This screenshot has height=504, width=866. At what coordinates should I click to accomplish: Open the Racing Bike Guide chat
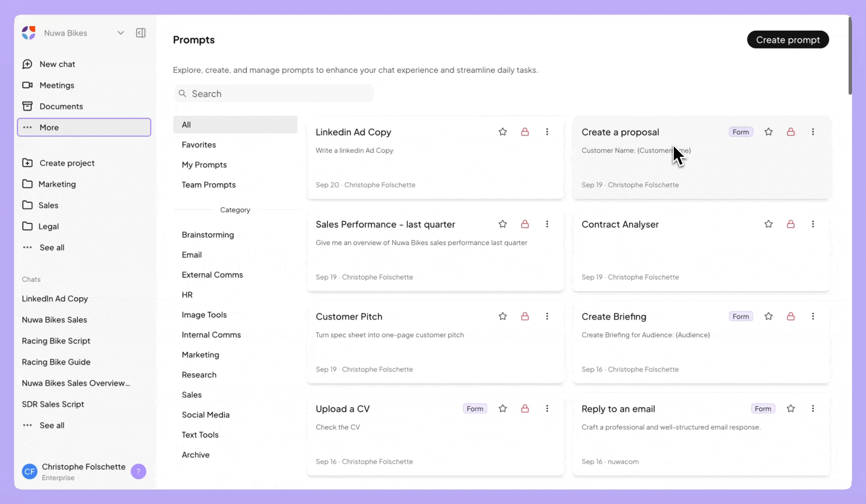pos(56,362)
